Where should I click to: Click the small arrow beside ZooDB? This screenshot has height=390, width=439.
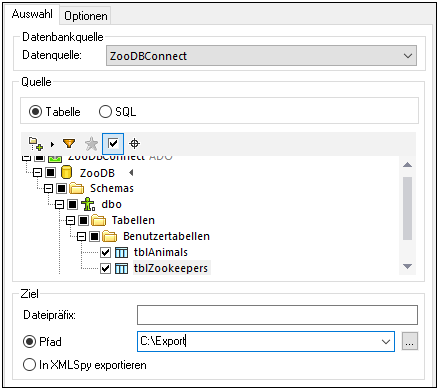tap(131, 172)
